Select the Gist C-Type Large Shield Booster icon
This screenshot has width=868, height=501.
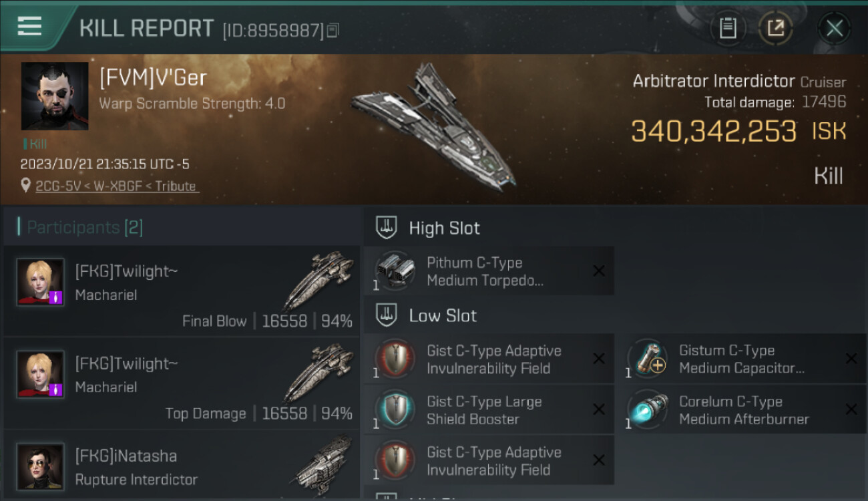[x=394, y=409]
